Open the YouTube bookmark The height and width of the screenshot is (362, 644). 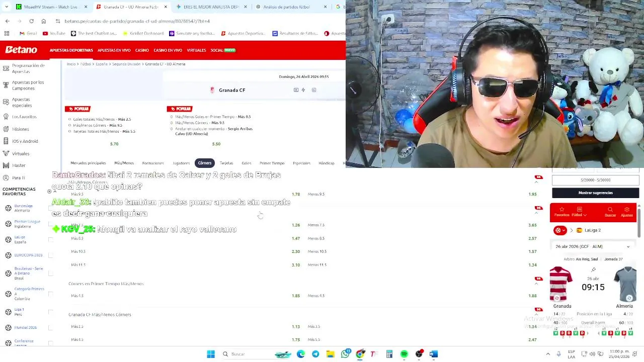tap(54, 33)
